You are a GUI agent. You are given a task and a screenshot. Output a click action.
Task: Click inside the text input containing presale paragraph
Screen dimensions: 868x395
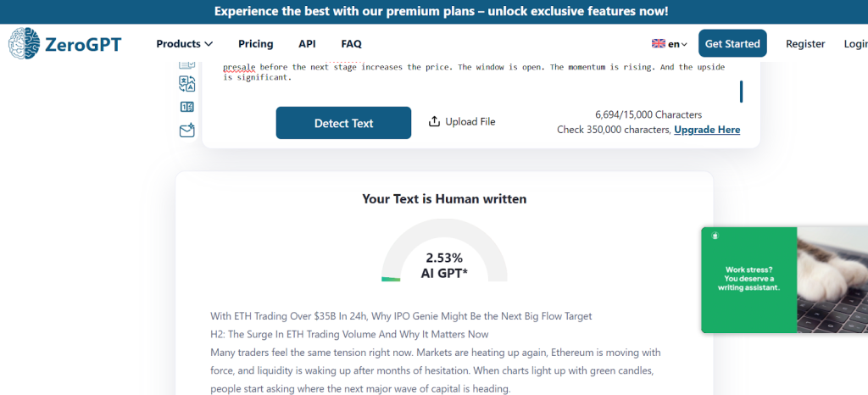pyautogui.click(x=475, y=73)
